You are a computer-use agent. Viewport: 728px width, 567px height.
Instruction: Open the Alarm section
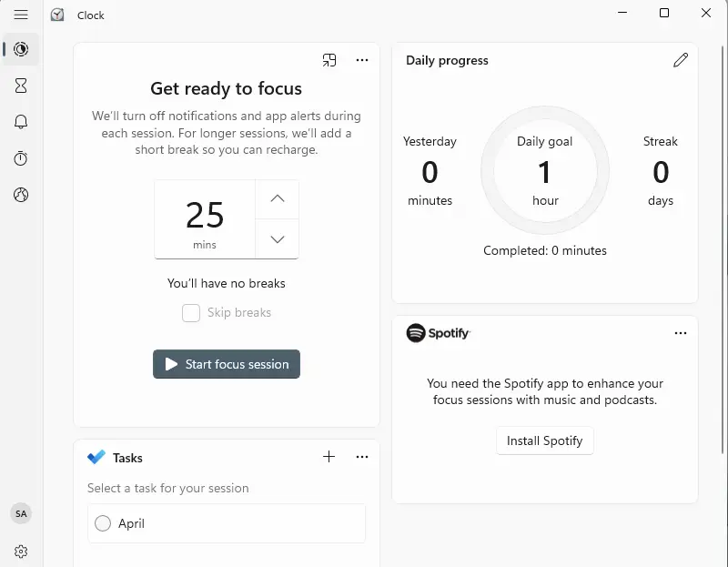click(x=21, y=122)
